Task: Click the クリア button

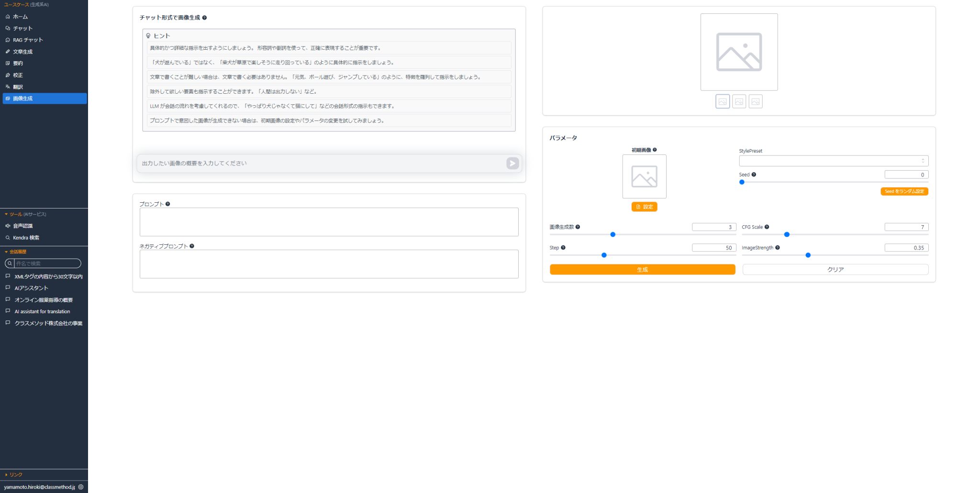Action: point(835,269)
